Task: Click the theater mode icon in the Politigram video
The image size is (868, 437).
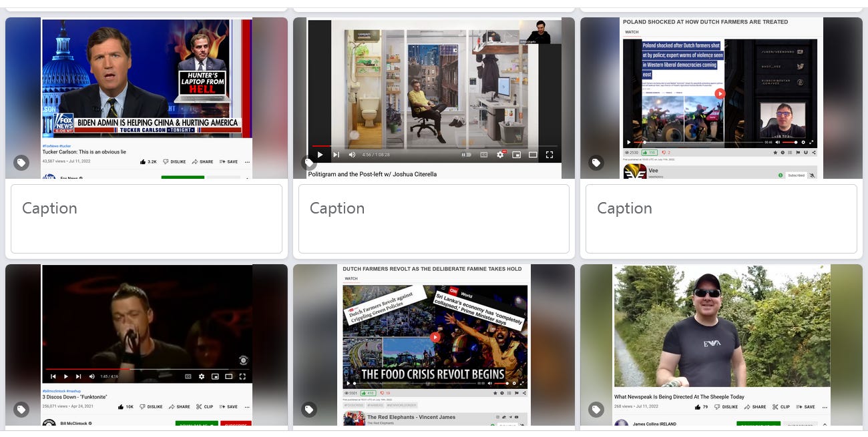Action: point(533,155)
